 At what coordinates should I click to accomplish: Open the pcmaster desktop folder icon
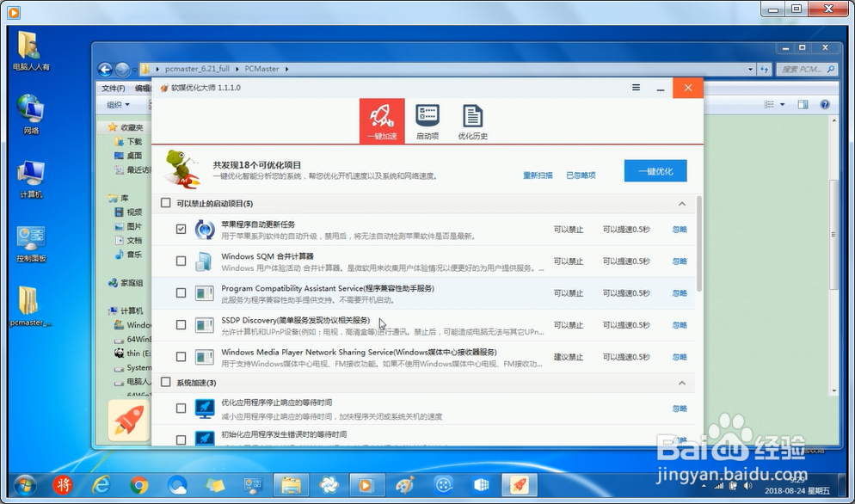(x=31, y=306)
